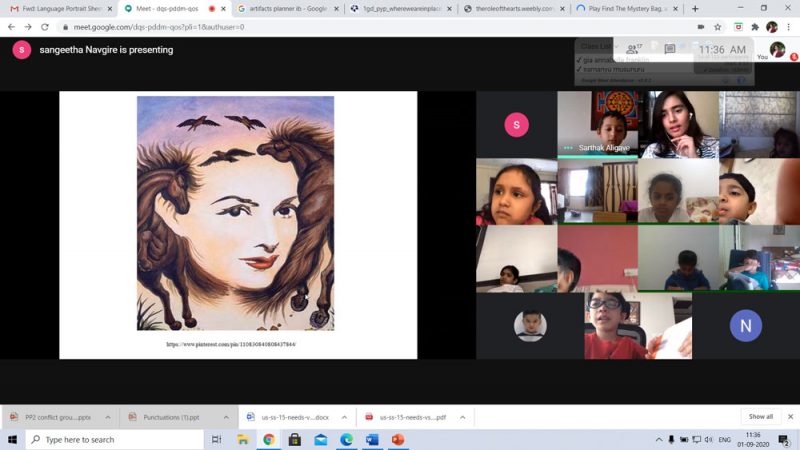Show hidden system tray icons
The height and width of the screenshot is (450, 800).
[659, 439]
